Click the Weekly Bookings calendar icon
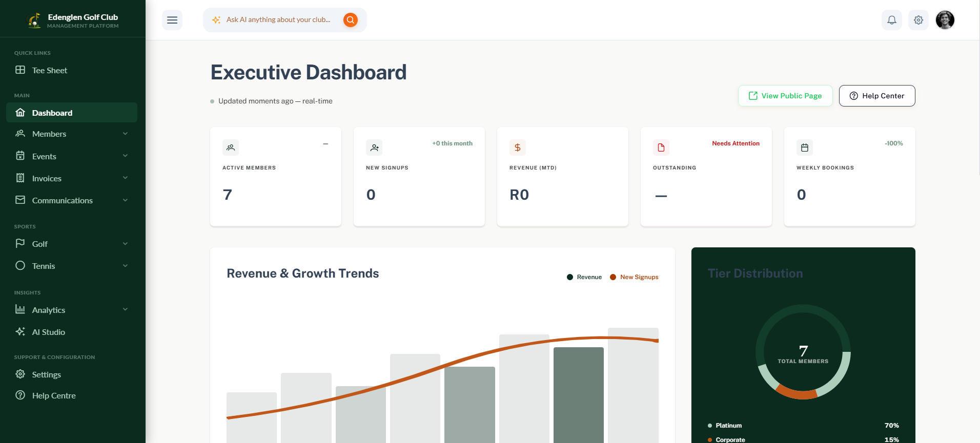Screen dimensions: 980x443 point(805,147)
